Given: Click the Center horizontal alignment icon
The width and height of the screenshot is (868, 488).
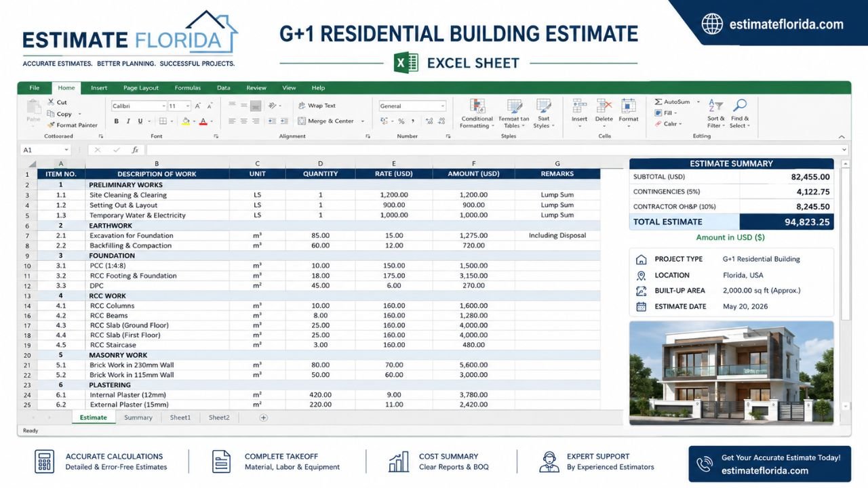Looking at the screenshot, I should (x=243, y=121).
